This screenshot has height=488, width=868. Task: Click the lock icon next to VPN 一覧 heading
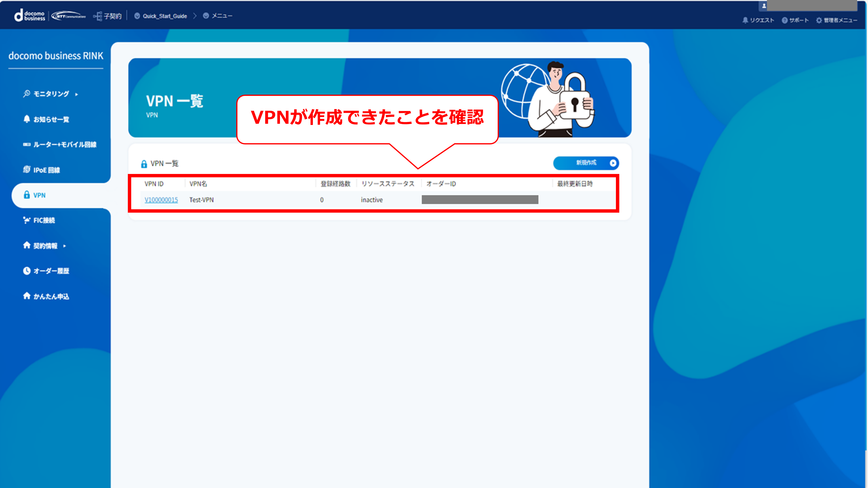click(144, 164)
